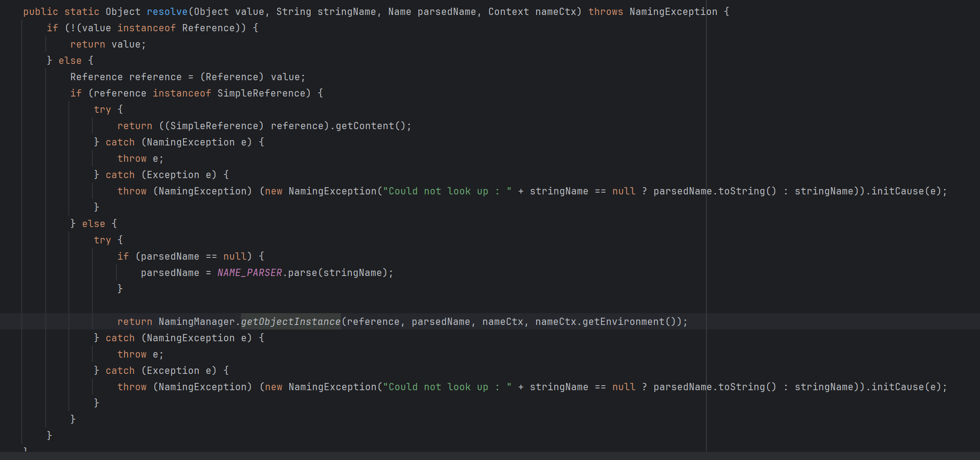This screenshot has height=460, width=980.
Task: Click the try keyword above getContent return
Action: 102,110
